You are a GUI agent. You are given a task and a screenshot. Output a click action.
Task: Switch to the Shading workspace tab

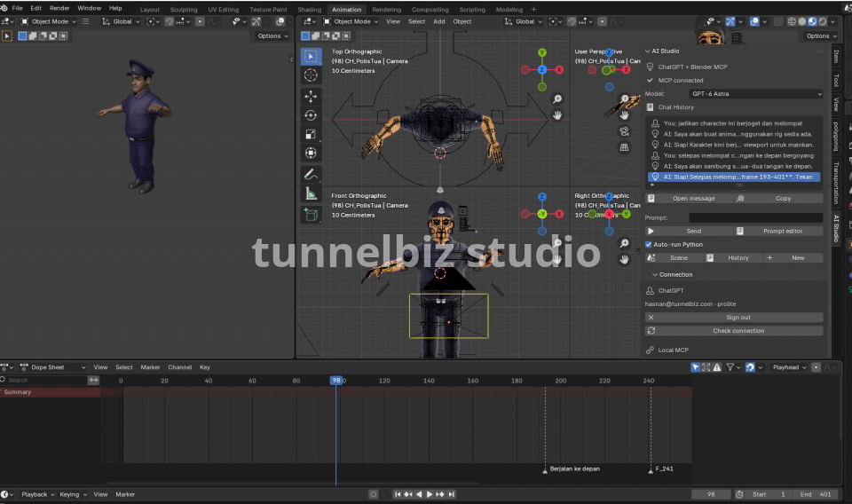pos(309,9)
